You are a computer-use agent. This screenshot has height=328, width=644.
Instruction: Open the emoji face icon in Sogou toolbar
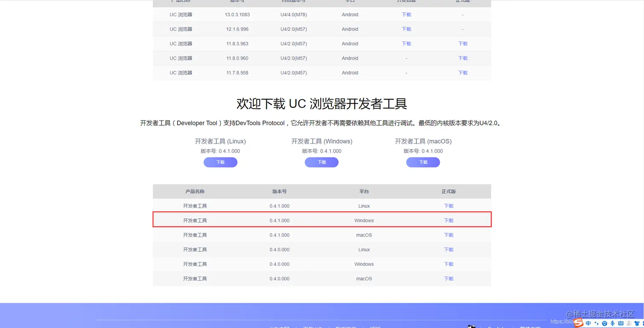(x=604, y=323)
